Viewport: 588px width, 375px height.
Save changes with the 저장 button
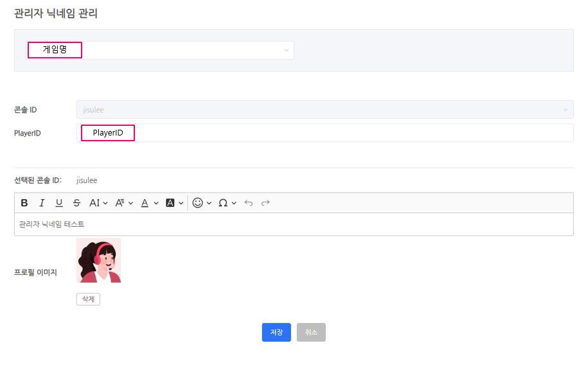(276, 332)
